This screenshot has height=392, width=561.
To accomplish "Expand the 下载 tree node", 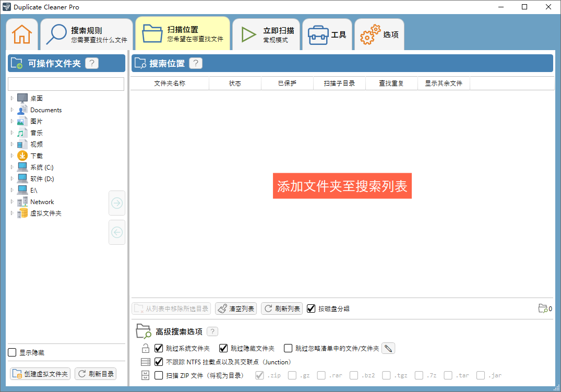I will [x=12, y=156].
